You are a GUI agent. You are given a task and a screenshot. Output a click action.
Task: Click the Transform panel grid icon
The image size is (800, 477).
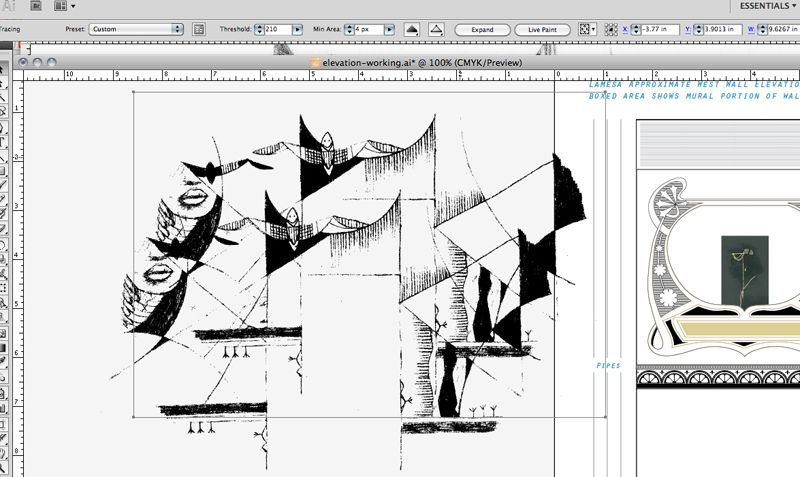click(585, 30)
